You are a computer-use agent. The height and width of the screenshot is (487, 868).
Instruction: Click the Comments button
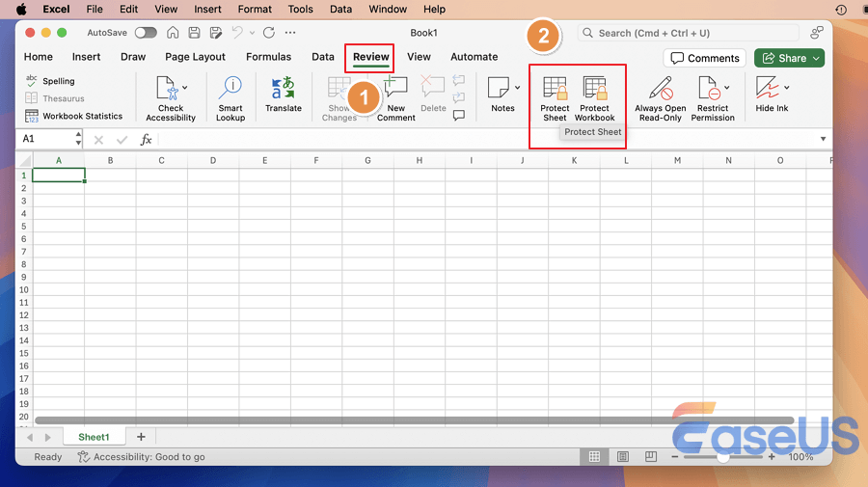click(704, 58)
